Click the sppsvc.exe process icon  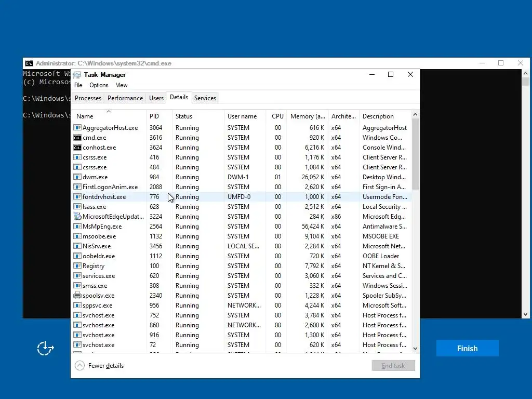pyautogui.click(x=77, y=305)
